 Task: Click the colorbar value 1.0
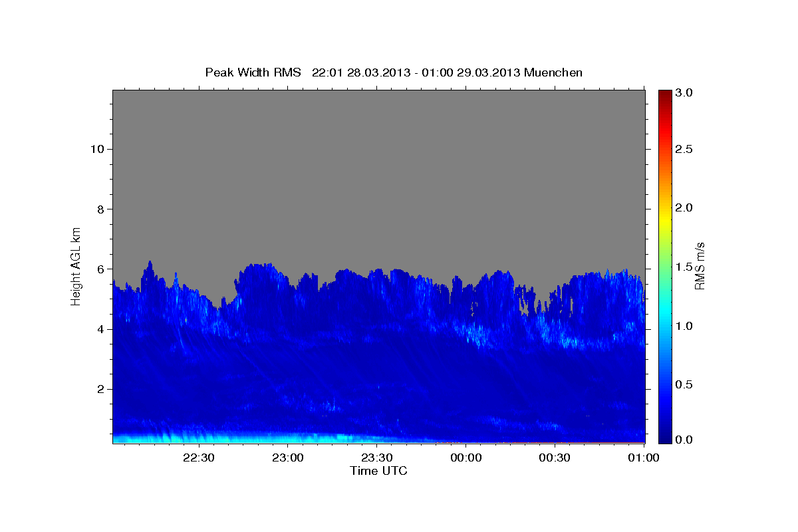pos(685,326)
